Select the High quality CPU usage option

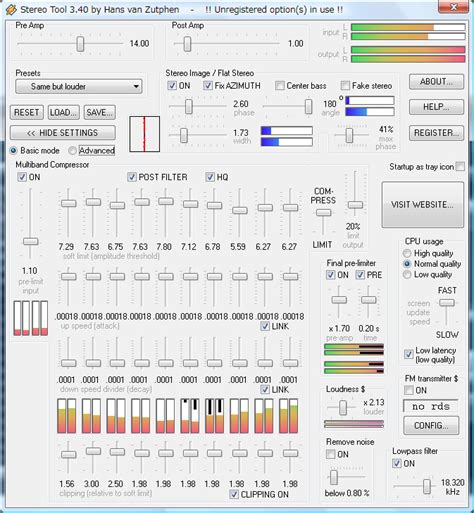point(407,253)
